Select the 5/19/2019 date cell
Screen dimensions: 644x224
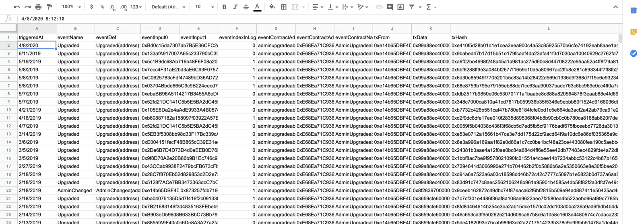37,61
